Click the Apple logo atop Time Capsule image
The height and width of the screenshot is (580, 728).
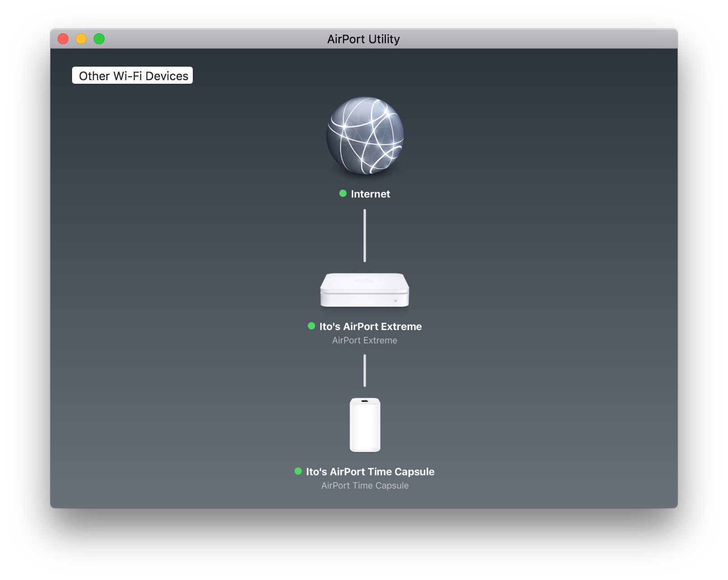365,401
